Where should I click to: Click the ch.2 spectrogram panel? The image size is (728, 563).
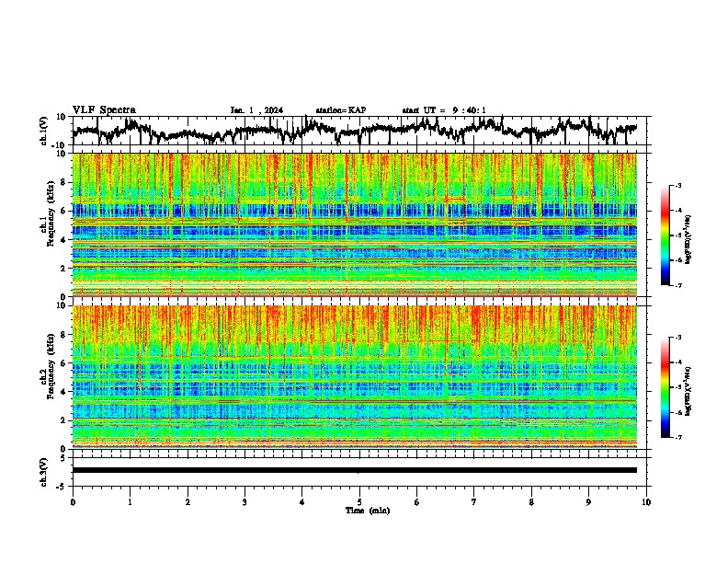[x=355, y=377]
